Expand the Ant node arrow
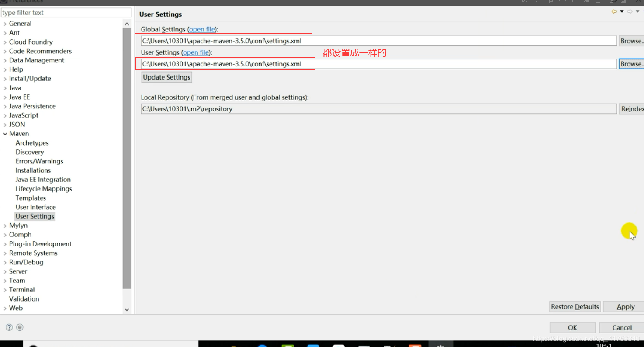This screenshot has height=347, width=644. [5, 33]
